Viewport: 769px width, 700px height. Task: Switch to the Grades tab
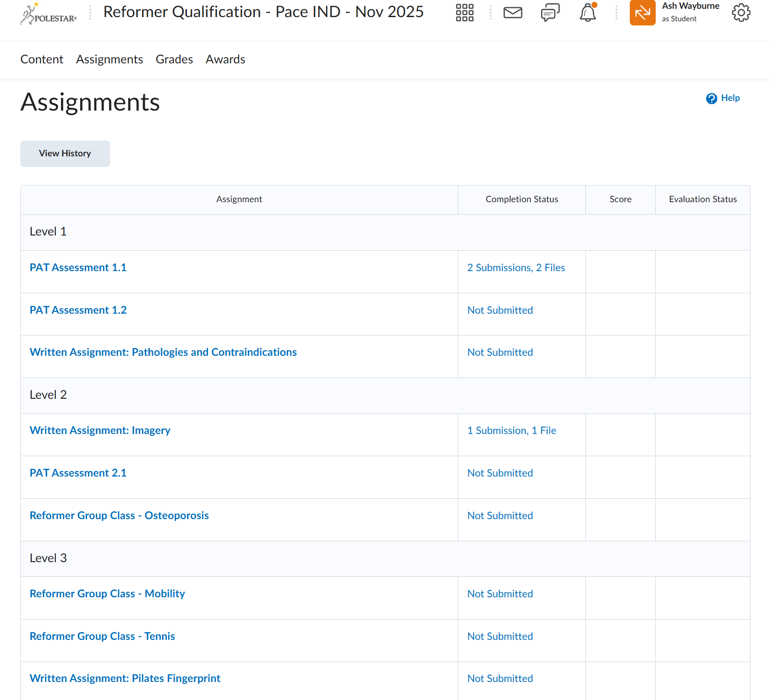coord(174,60)
